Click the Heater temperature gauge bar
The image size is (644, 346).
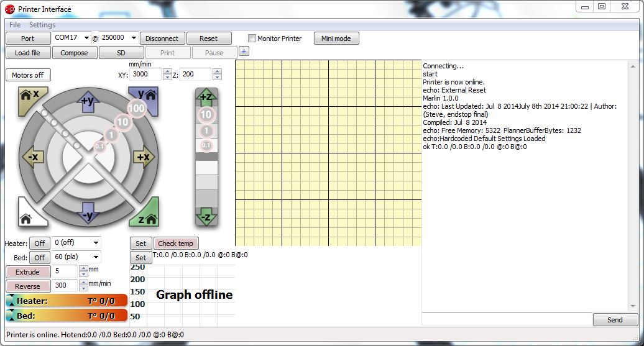click(x=67, y=301)
